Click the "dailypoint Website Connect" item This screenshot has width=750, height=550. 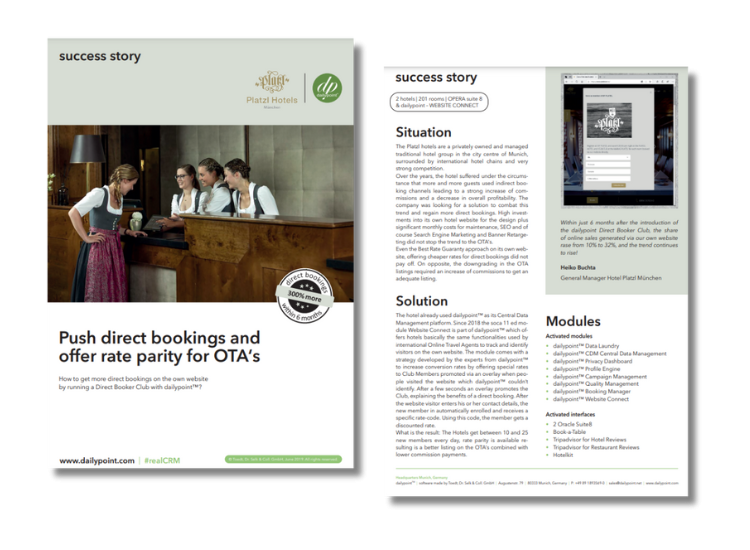591,399
